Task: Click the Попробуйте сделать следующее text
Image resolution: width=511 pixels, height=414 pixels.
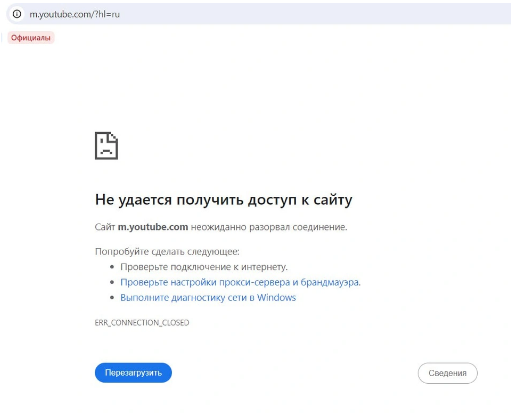Action: (167, 251)
